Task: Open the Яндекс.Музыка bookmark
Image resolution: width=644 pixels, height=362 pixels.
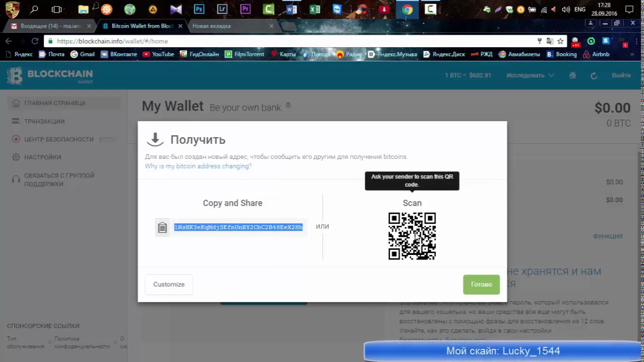Action: [x=392, y=54]
